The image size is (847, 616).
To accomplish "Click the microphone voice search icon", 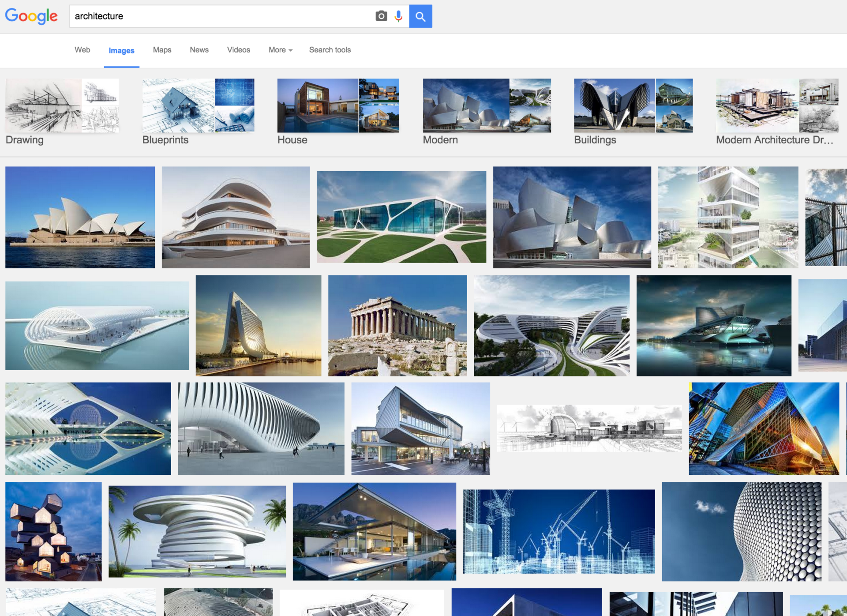I will pos(398,16).
